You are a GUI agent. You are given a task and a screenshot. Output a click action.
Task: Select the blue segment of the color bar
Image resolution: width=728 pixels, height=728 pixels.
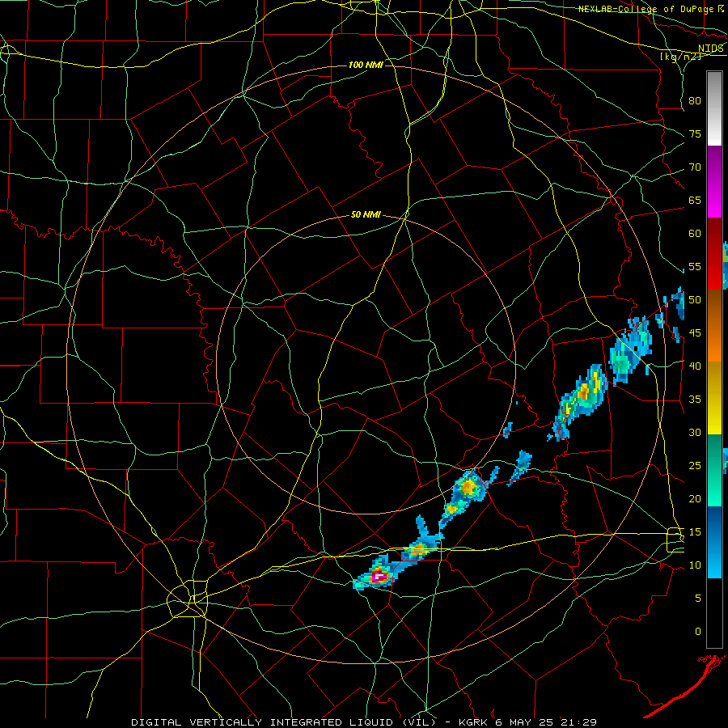coord(714,542)
